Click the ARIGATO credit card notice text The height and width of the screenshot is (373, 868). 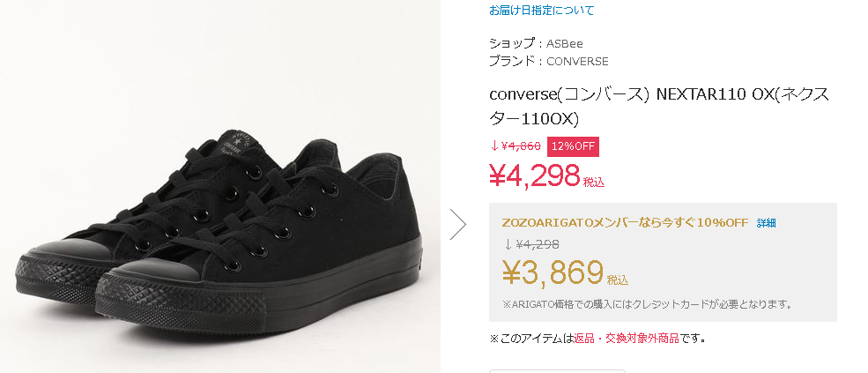point(647,305)
